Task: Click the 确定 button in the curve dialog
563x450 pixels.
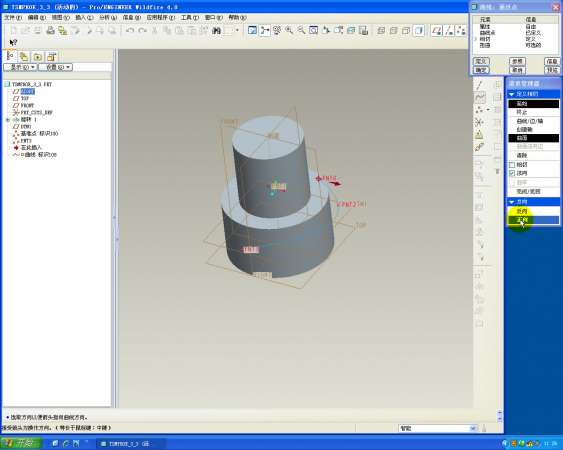Action: pyautogui.click(x=481, y=70)
